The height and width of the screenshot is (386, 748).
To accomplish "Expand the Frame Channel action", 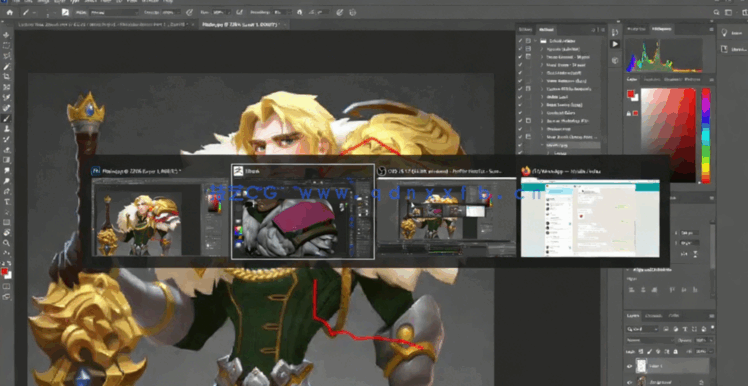I will (542, 57).
